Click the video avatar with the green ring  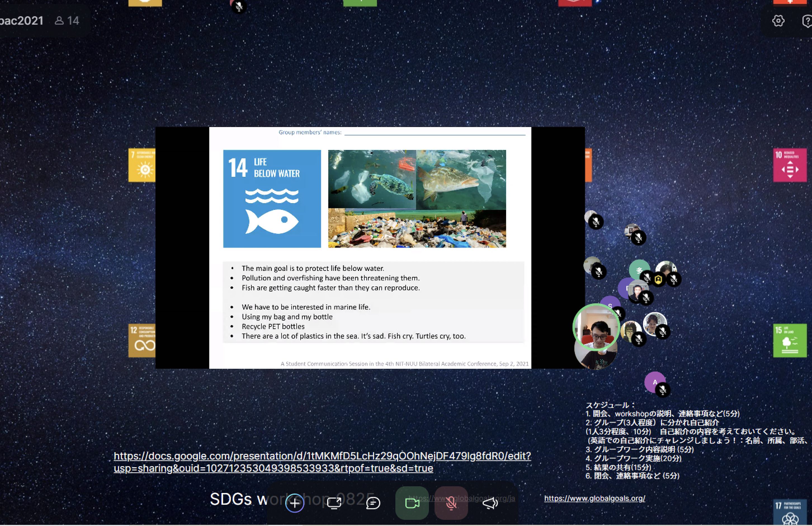(596, 327)
